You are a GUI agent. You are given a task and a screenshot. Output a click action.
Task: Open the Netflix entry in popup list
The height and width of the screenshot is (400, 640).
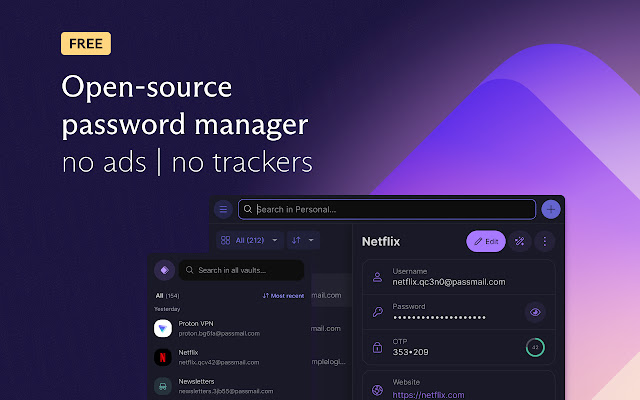229,357
